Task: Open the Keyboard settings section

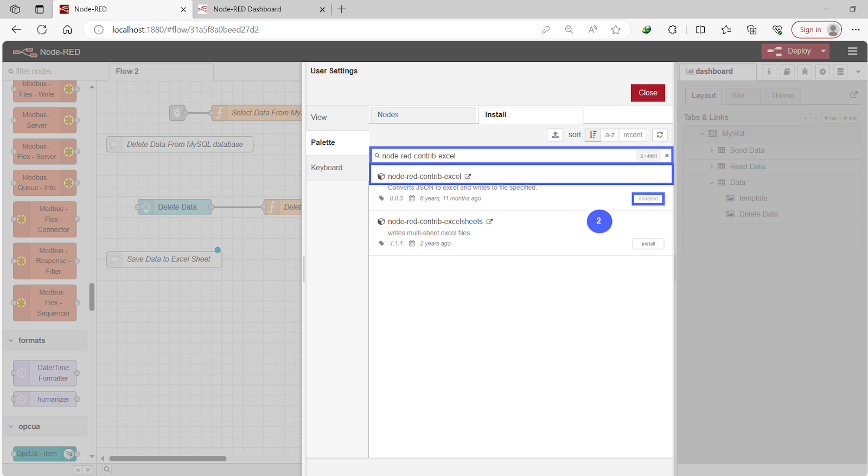Action: (337, 168)
